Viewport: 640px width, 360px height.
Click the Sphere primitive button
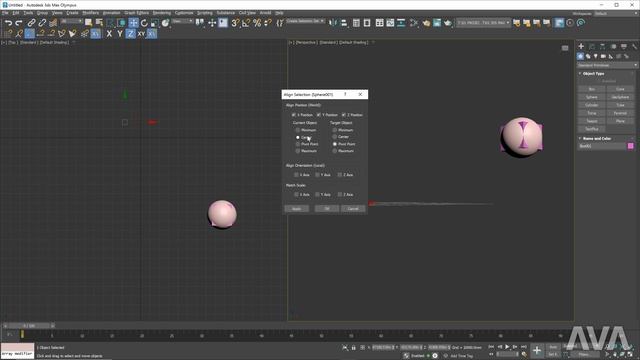tap(592, 97)
